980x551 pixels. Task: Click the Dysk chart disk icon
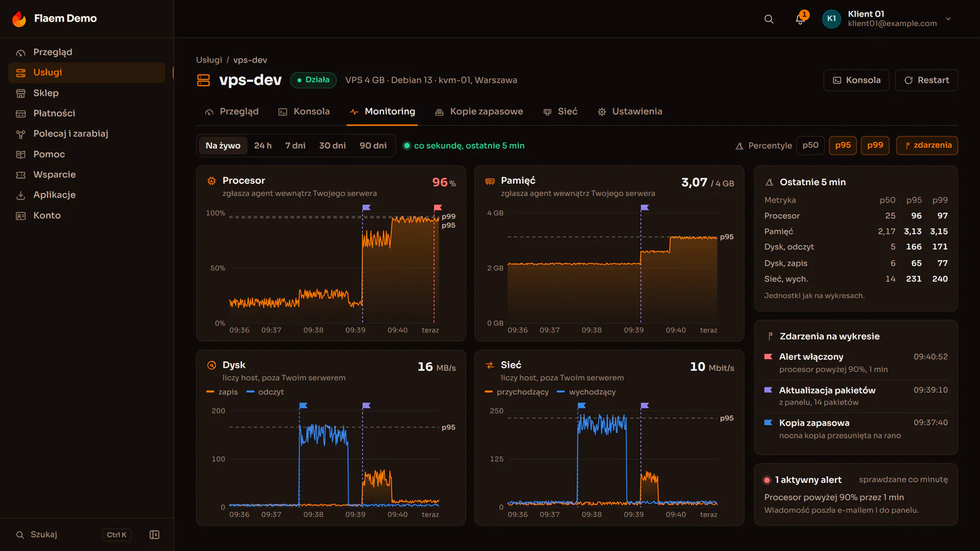coord(211,365)
